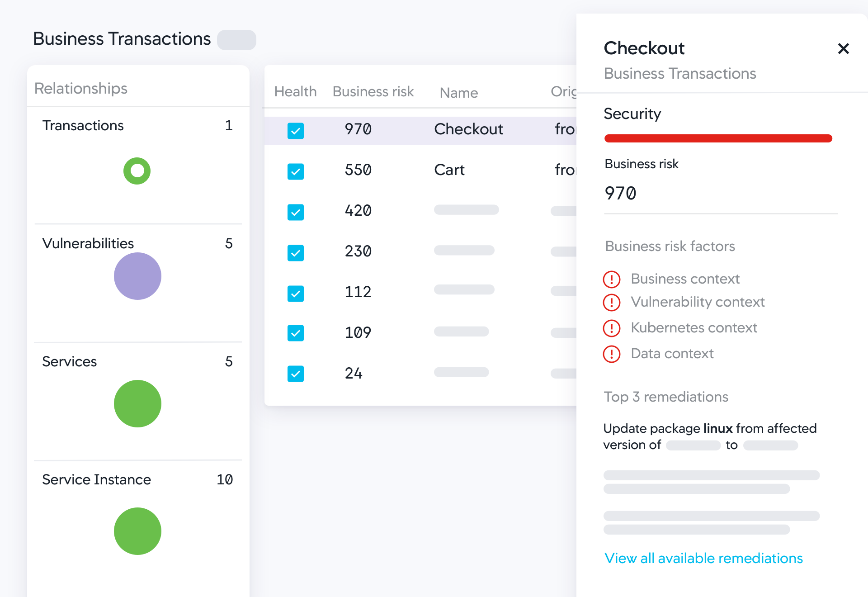Screen dimensions: 868x597
Task: Select the Vulnerabilities relationship label
Action: (88, 243)
